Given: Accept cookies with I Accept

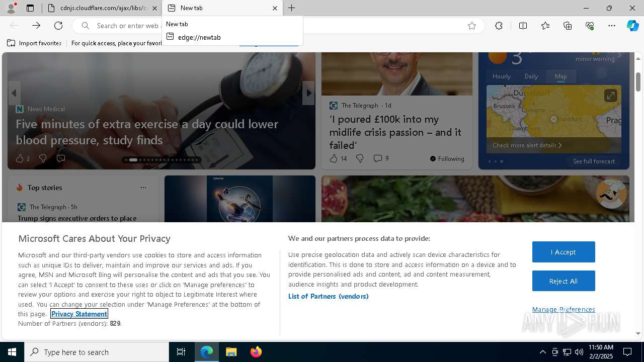Looking at the screenshot, I should click(563, 252).
